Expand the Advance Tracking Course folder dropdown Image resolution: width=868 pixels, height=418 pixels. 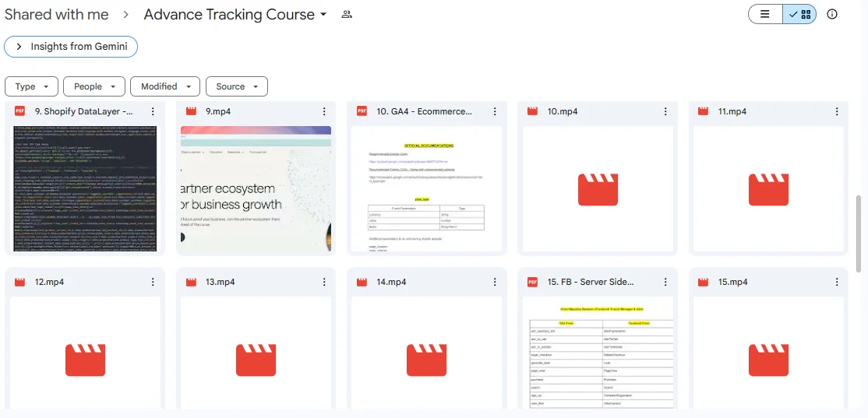point(323,15)
